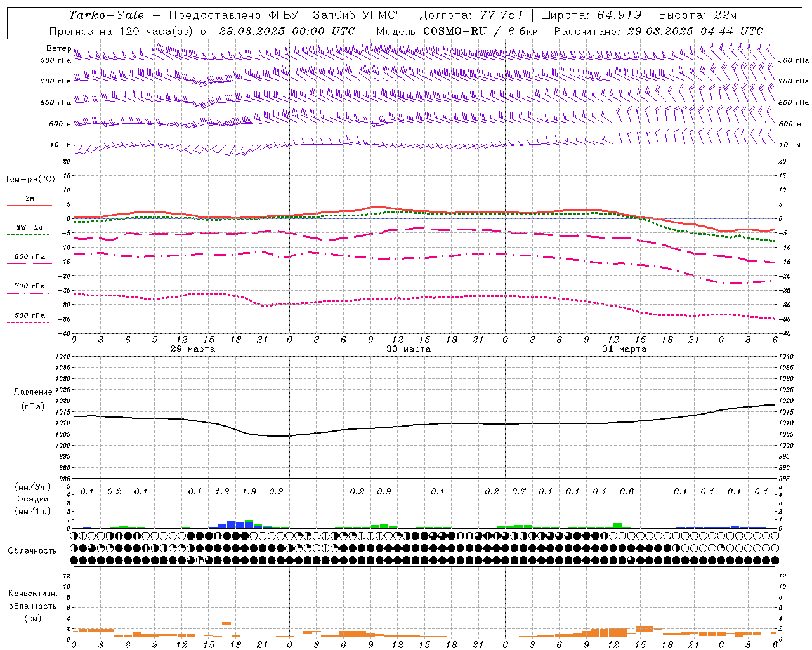The width and height of the screenshot is (812, 650).
Task: Click the red solid '2м' legend line
Action: (29, 205)
